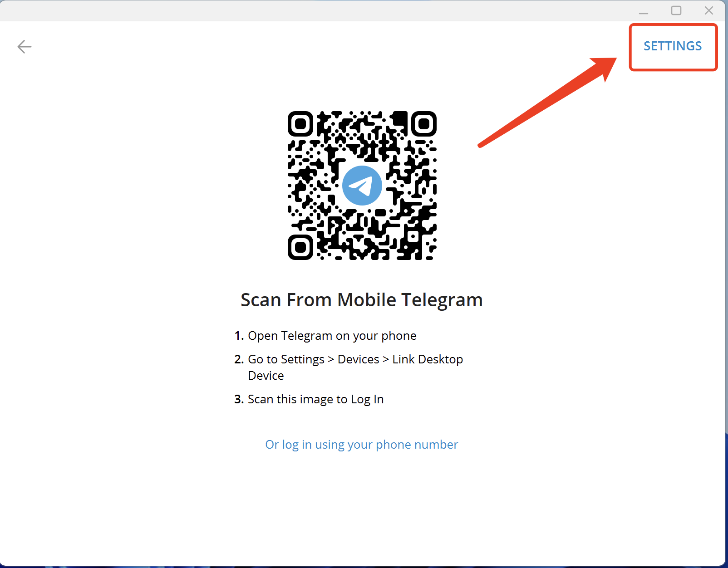Click the word 'Device' on the wrapped line
Image resolution: width=728 pixels, height=568 pixels.
[266, 376]
